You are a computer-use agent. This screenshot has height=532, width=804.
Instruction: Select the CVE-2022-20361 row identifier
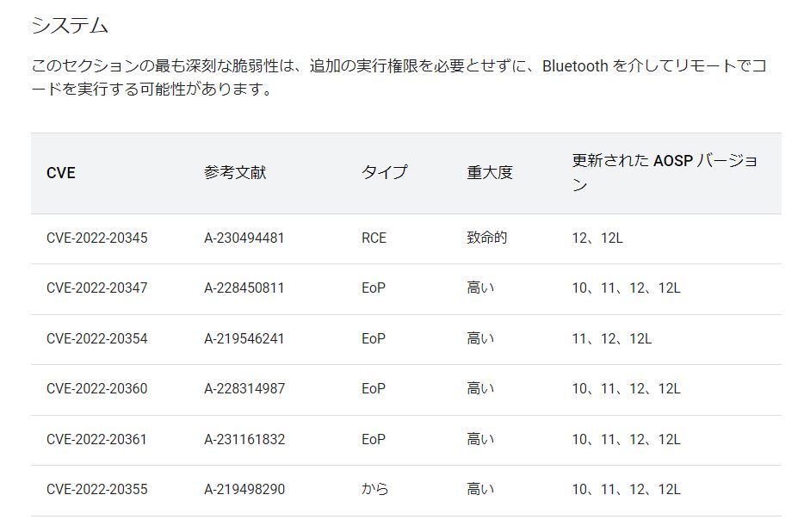point(96,439)
